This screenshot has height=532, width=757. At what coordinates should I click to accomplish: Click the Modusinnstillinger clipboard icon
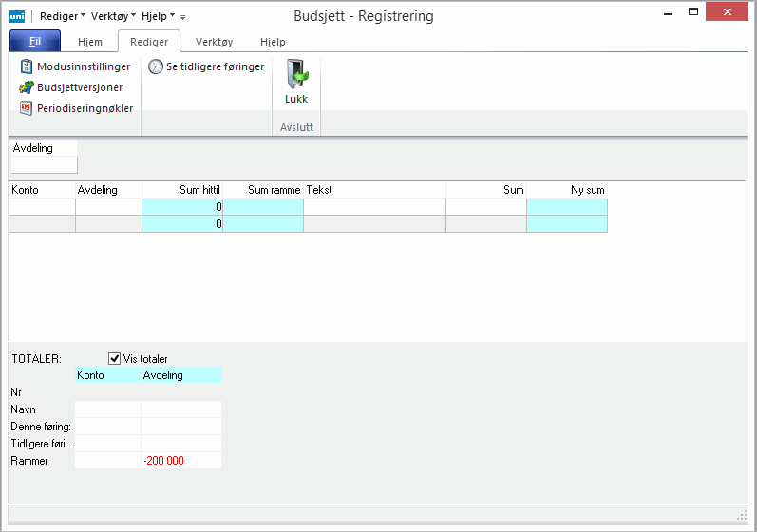[27, 67]
